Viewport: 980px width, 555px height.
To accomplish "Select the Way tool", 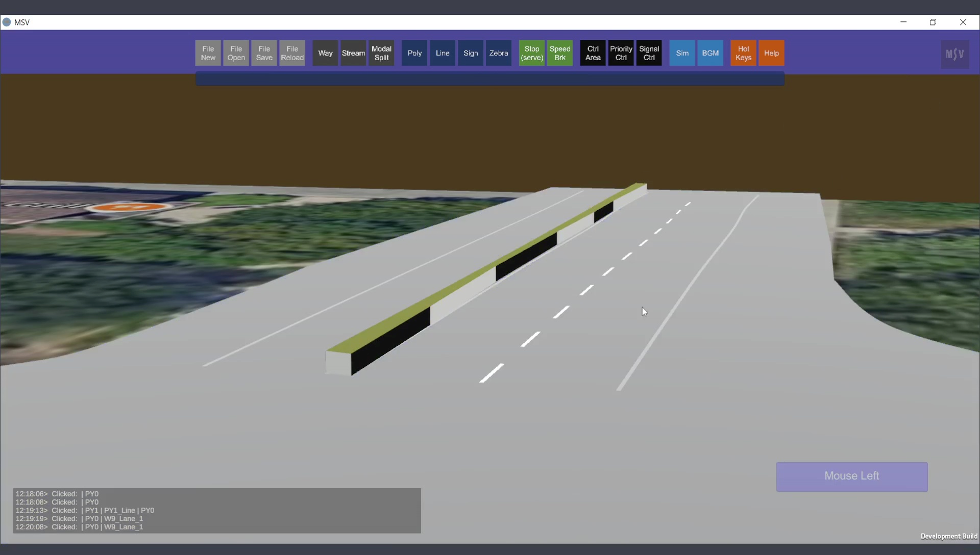I will click(x=325, y=53).
